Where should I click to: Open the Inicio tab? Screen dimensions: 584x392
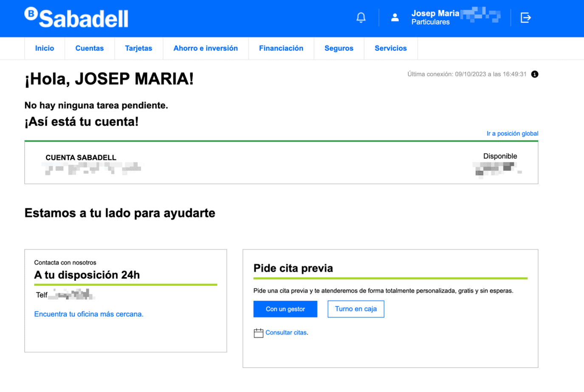[45, 48]
